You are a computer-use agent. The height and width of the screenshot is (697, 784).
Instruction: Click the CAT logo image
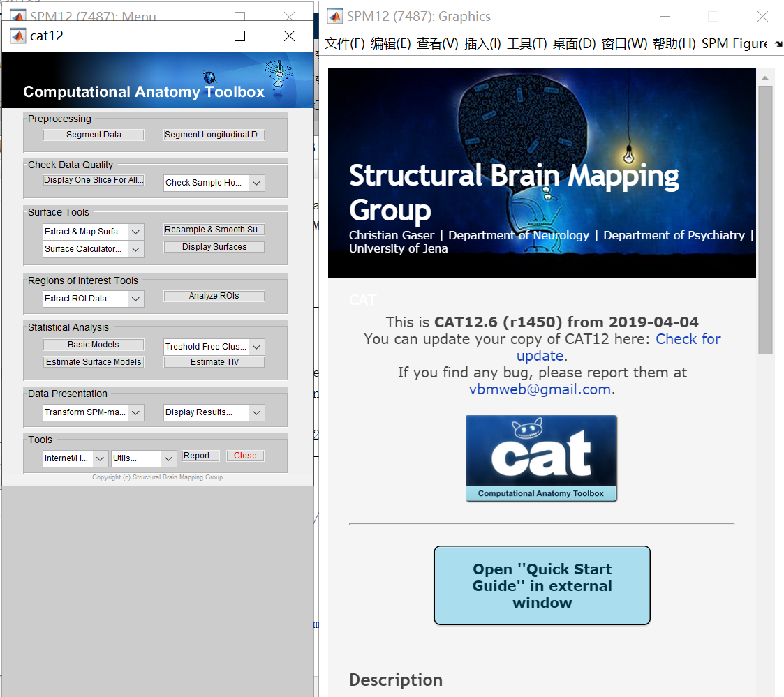pyautogui.click(x=541, y=458)
